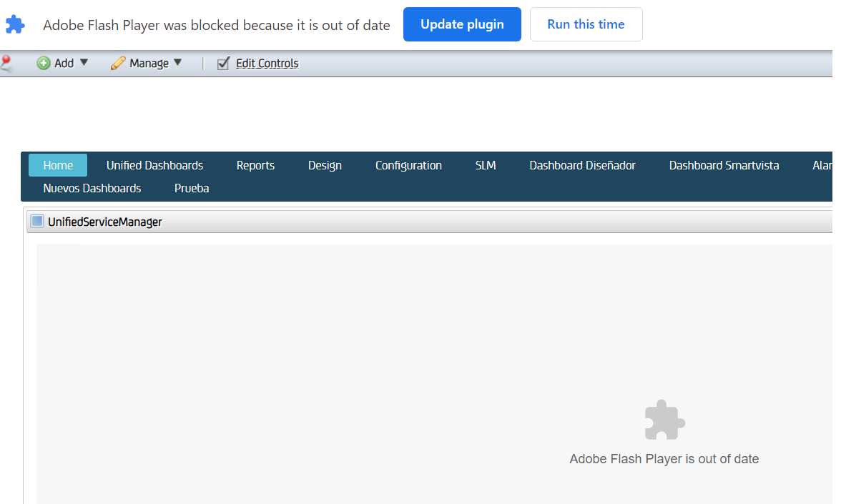Open the Configuration tab
Screen dimensions: 841x504
[x=408, y=165]
